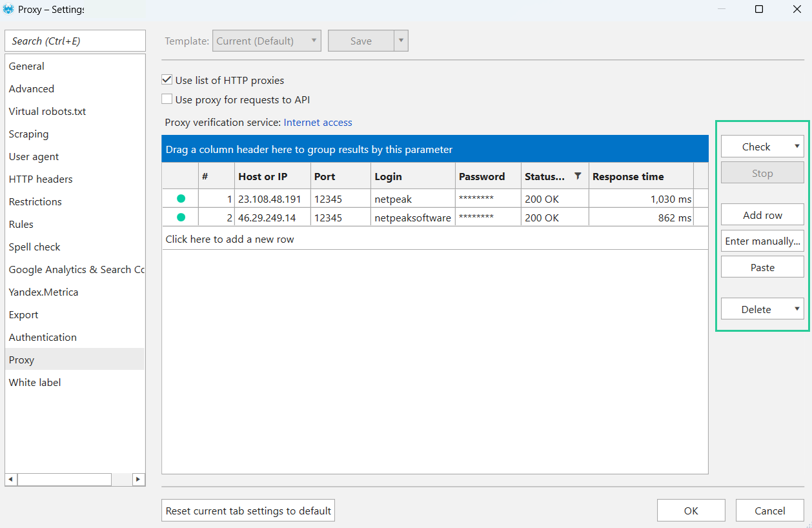
Task: Click the Save template button
Action: click(x=361, y=41)
